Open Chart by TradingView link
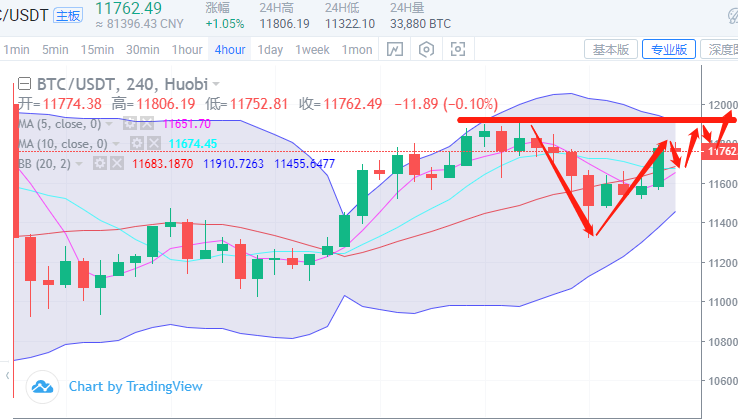 click(136, 387)
